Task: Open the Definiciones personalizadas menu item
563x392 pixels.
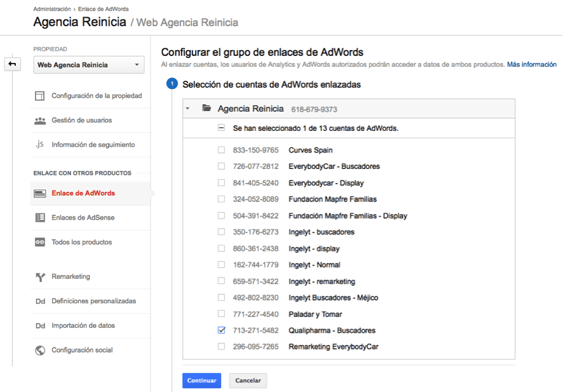Action: click(x=93, y=301)
